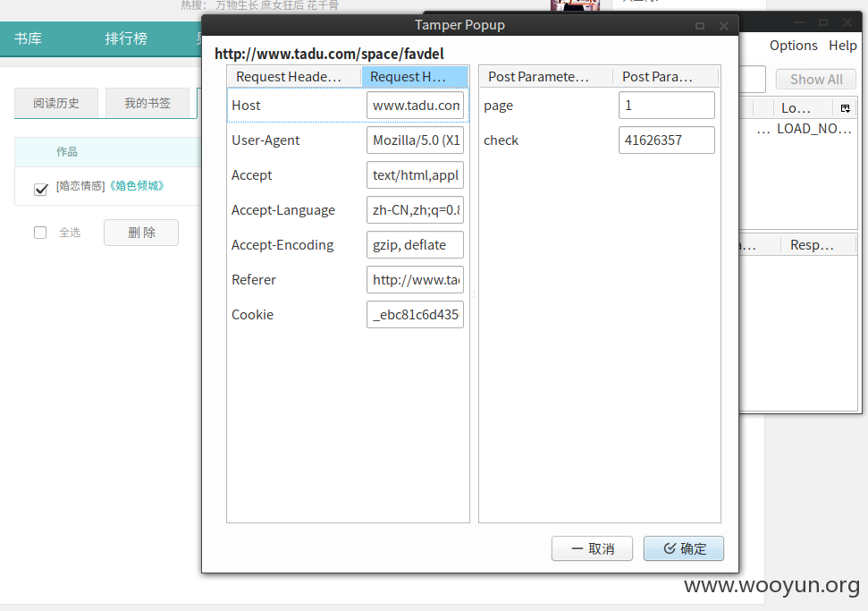Select the Request Header Value column header
Image resolution: width=868 pixels, height=611 pixels.
point(415,76)
